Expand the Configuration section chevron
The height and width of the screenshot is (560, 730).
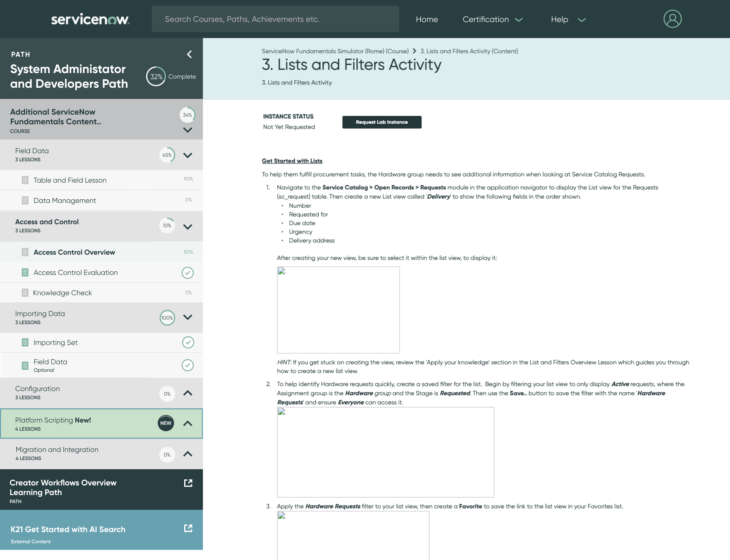(188, 393)
